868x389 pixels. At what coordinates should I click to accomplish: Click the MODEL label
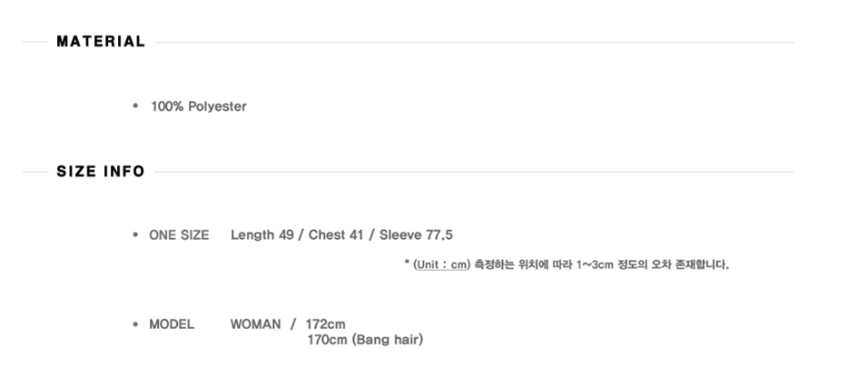172,324
